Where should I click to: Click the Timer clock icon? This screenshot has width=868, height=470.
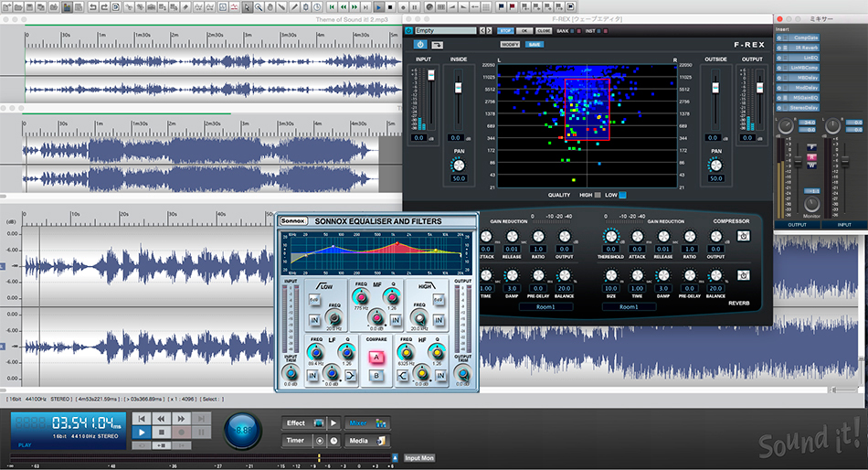point(333,441)
